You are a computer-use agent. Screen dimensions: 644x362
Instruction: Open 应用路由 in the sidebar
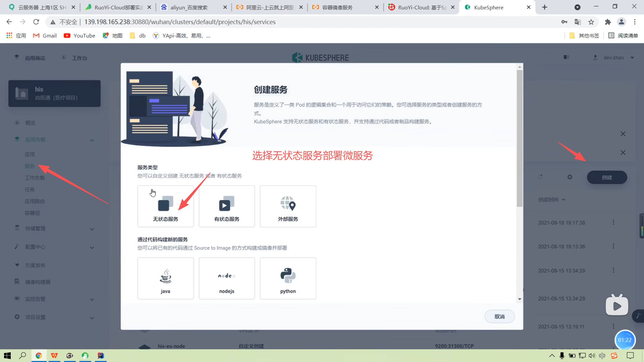tap(35, 201)
